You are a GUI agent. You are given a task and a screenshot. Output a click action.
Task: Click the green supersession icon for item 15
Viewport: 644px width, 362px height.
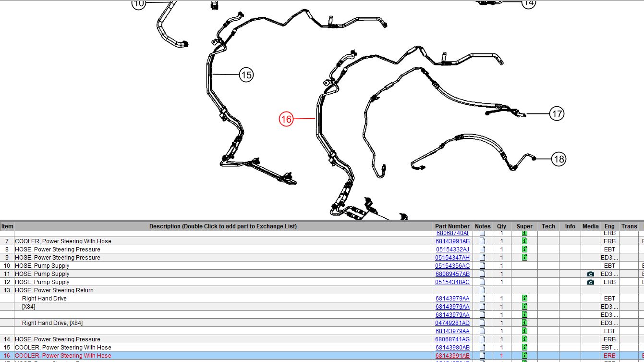pyautogui.click(x=524, y=348)
